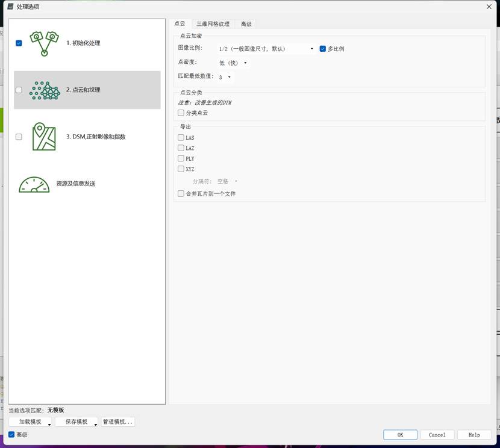Image resolution: width=500 pixels, height=448 pixels.
Task: Expand the 保存模板 dropdown arrow
Action: [96, 424]
